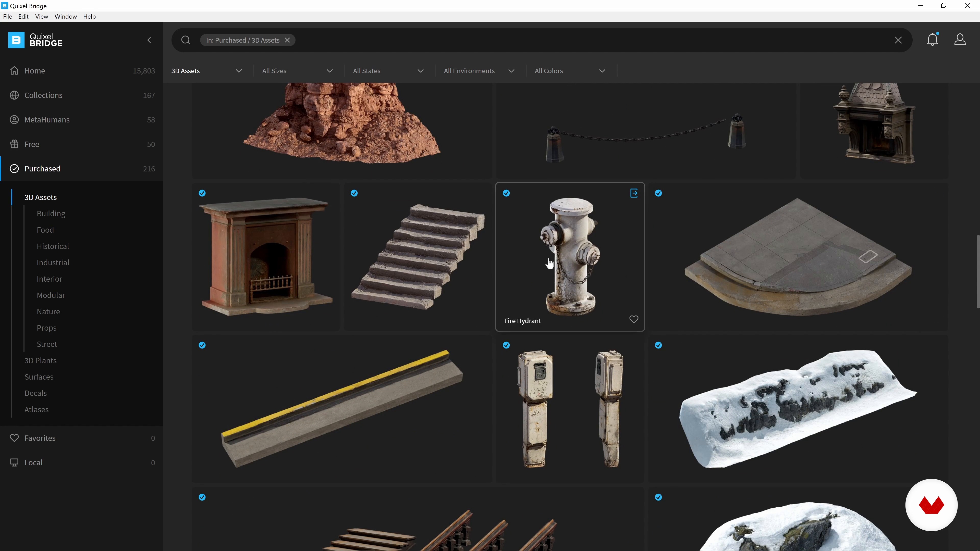Open the All Sizes dropdown

[298, 71]
